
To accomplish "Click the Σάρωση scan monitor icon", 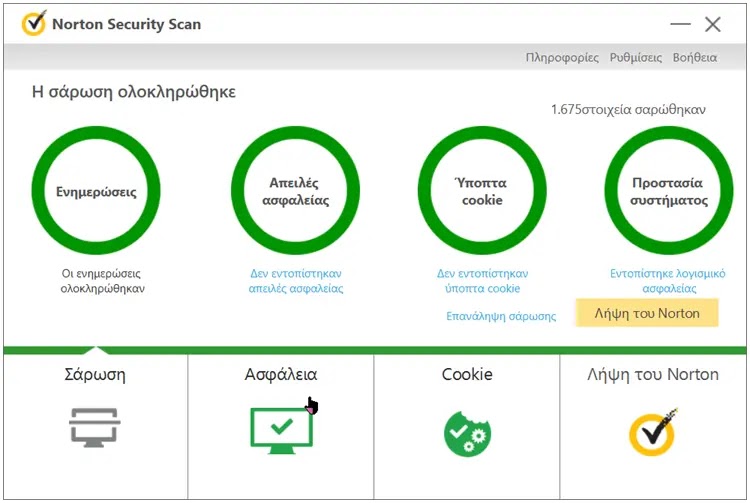I will pos(94,427).
